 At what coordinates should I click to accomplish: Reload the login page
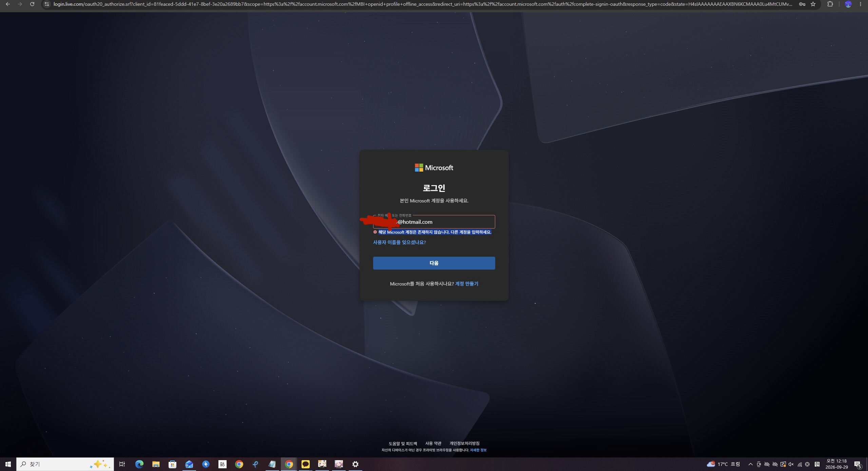coord(32,4)
